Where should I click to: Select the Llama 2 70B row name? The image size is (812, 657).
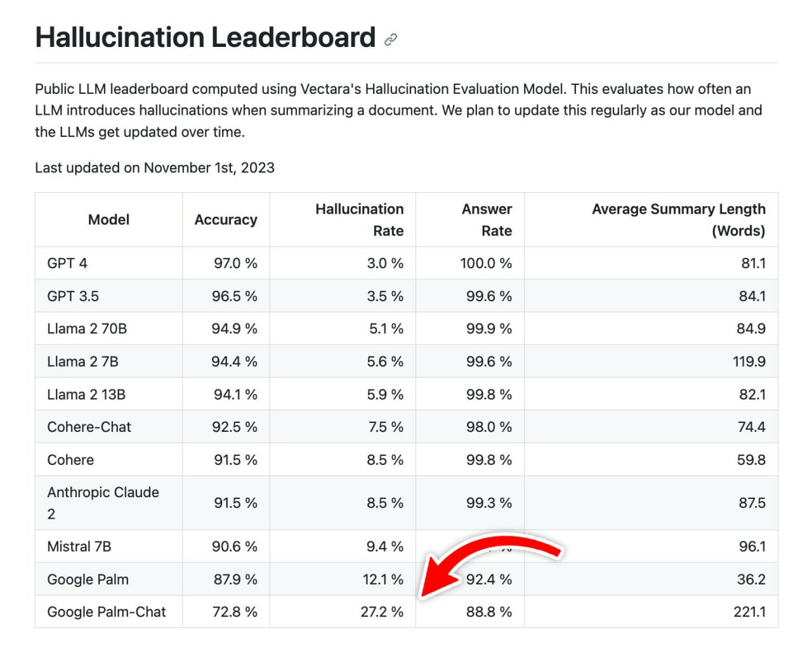pos(87,328)
